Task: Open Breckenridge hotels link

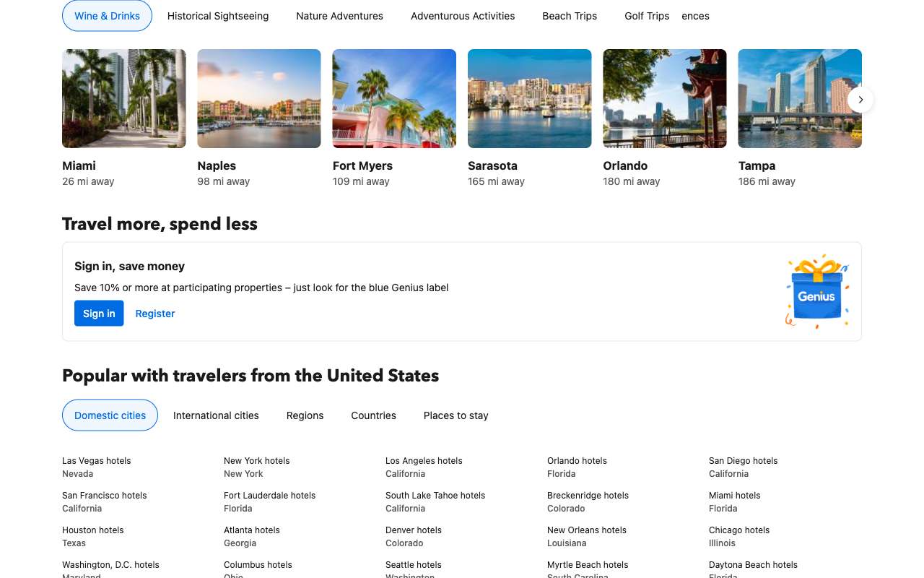Action: (x=588, y=496)
